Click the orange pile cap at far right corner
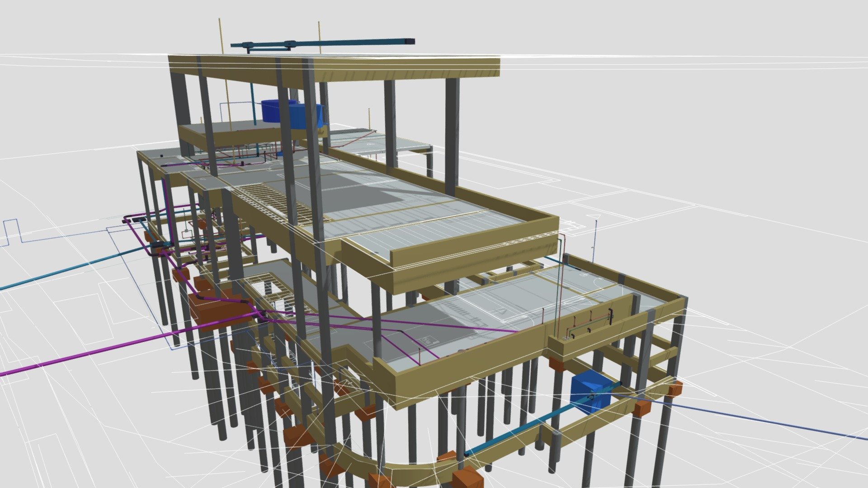 coord(675,389)
